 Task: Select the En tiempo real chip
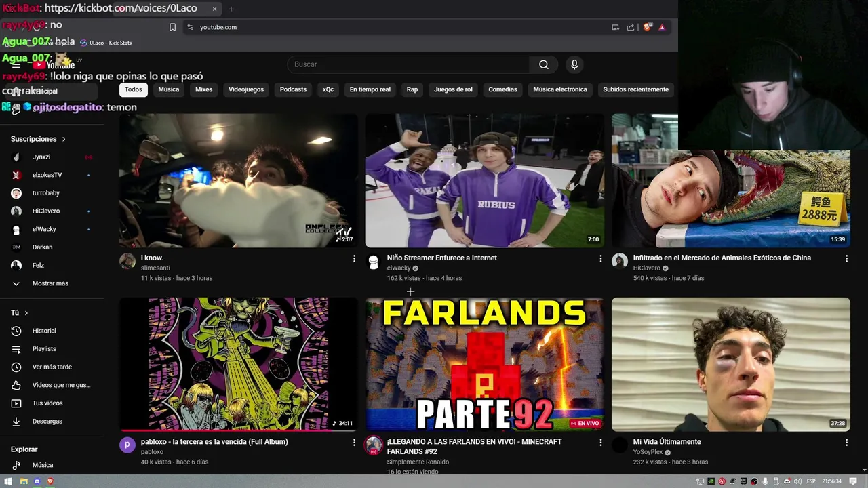[x=370, y=89]
